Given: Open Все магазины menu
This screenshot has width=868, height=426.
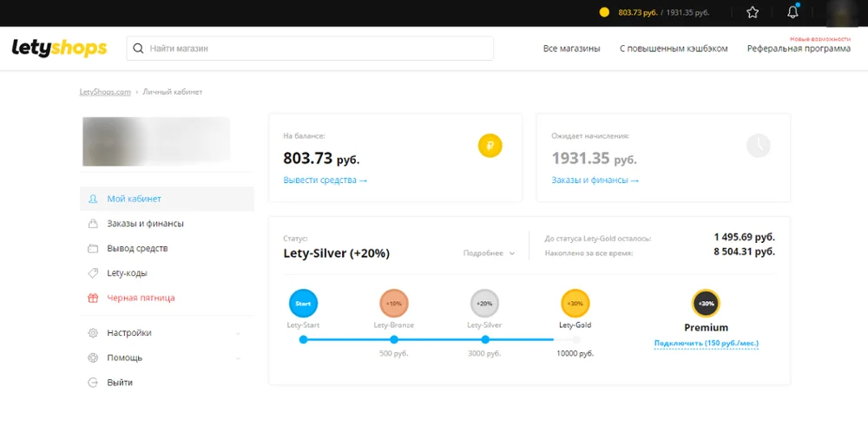Looking at the screenshot, I should coord(572,49).
